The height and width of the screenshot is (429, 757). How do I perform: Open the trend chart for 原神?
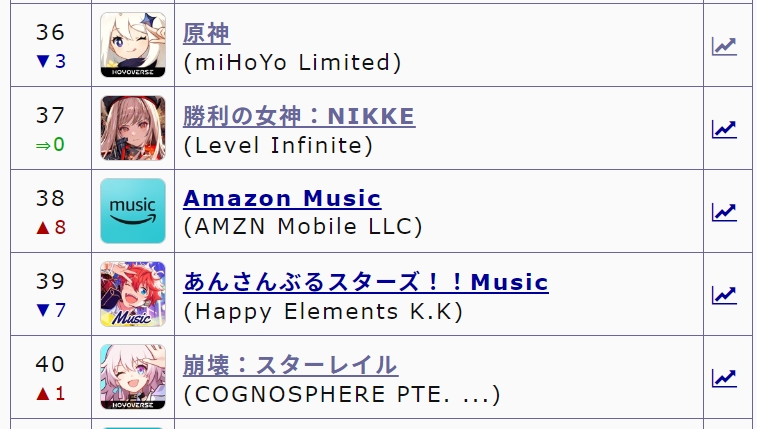click(724, 46)
